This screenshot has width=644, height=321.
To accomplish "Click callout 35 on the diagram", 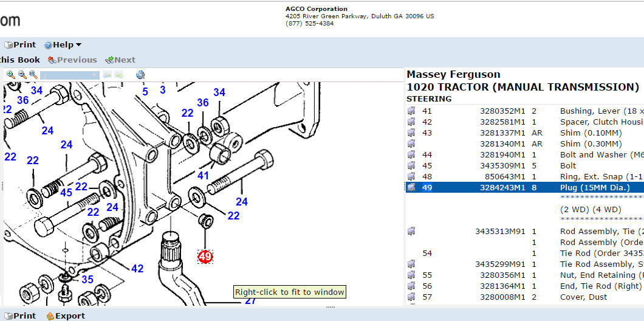I will point(87,280).
